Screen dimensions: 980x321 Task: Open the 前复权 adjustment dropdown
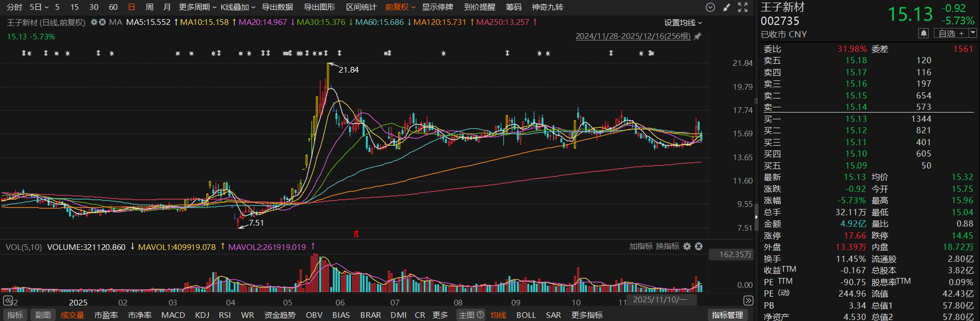coord(400,7)
